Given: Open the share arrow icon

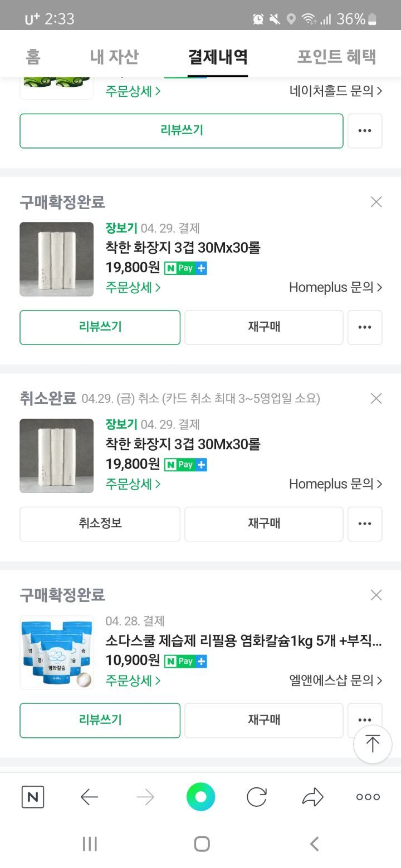Looking at the screenshot, I should click(312, 797).
